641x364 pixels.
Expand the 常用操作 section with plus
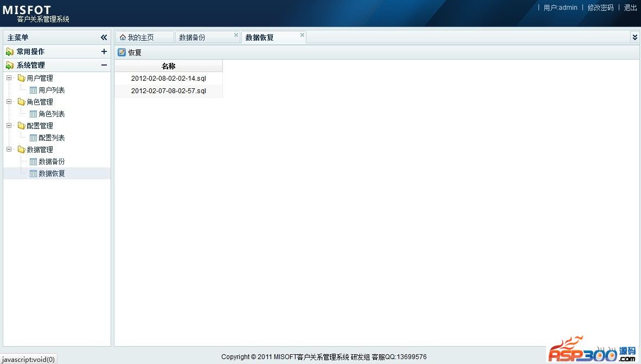click(x=104, y=51)
